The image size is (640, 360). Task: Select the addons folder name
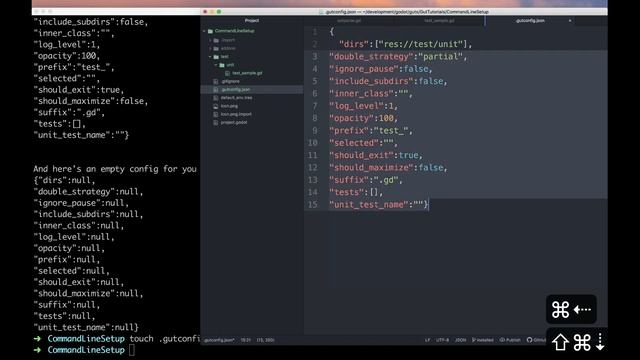coord(228,49)
